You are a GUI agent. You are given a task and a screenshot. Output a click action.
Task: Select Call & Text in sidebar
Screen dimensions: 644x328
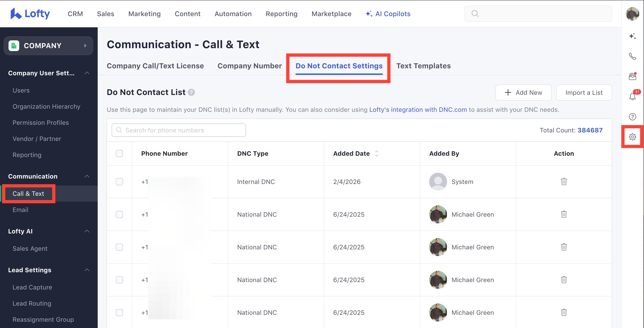click(28, 194)
